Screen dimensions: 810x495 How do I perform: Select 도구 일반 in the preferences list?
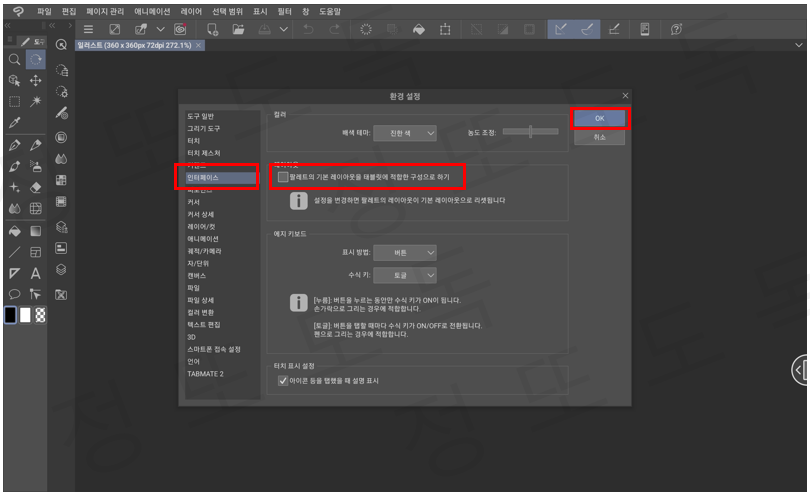(x=200, y=116)
